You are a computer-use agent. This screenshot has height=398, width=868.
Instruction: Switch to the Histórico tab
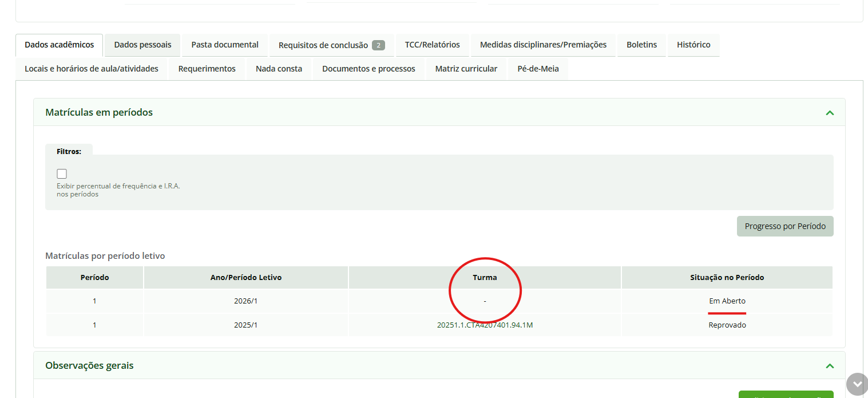[x=693, y=45]
